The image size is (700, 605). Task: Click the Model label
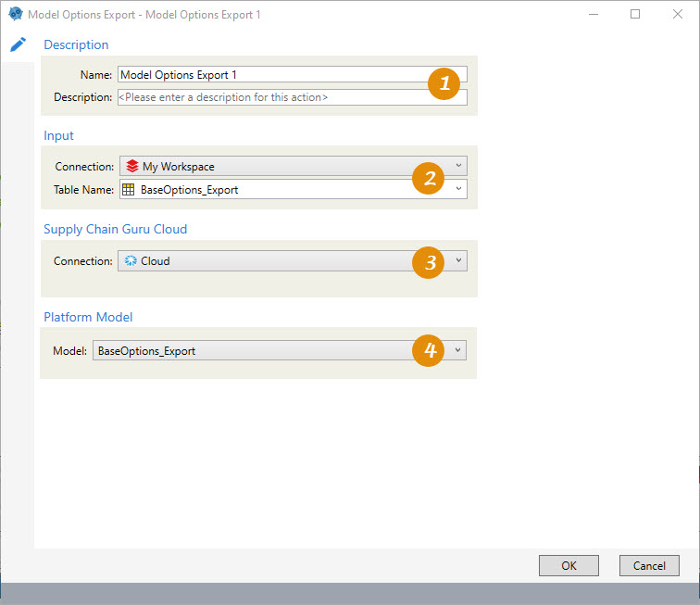click(70, 351)
